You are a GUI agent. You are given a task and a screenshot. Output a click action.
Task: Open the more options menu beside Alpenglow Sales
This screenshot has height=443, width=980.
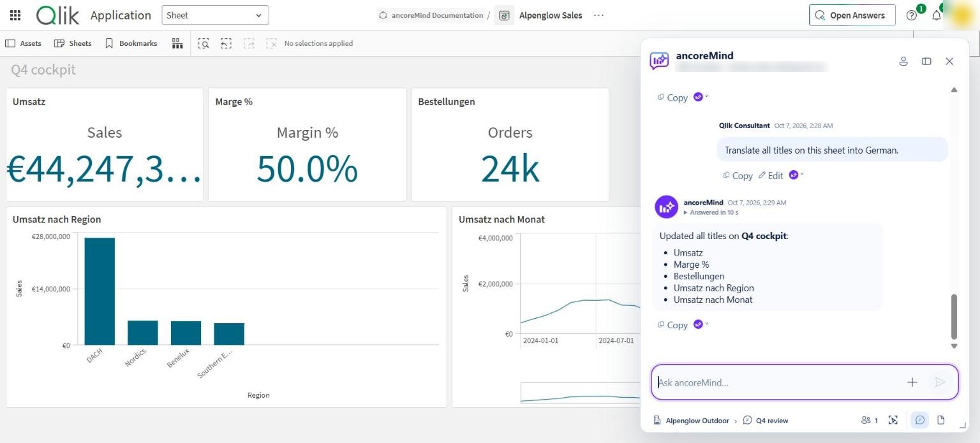[598, 15]
